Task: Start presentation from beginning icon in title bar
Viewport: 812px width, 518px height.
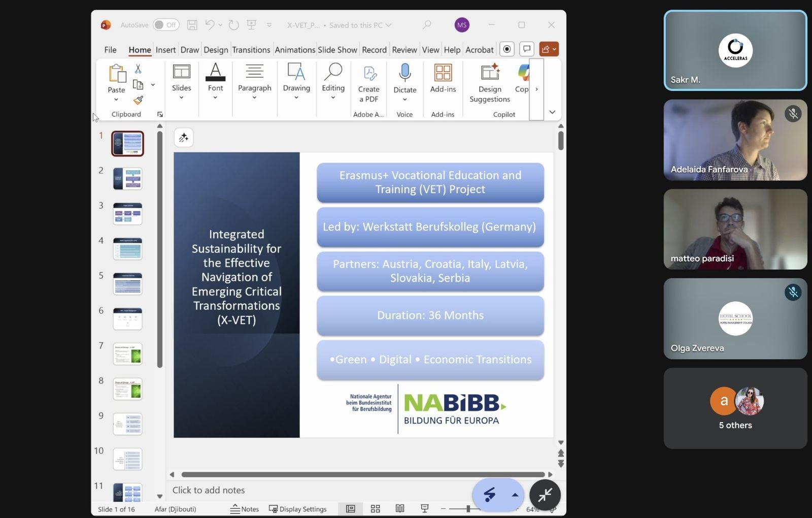Action: tap(251, 25)
